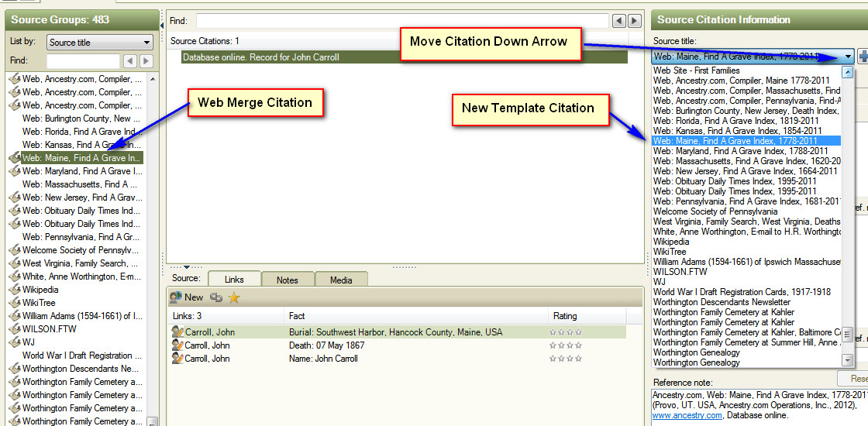Click source icon beside White, Anne Worthington group

15,276
